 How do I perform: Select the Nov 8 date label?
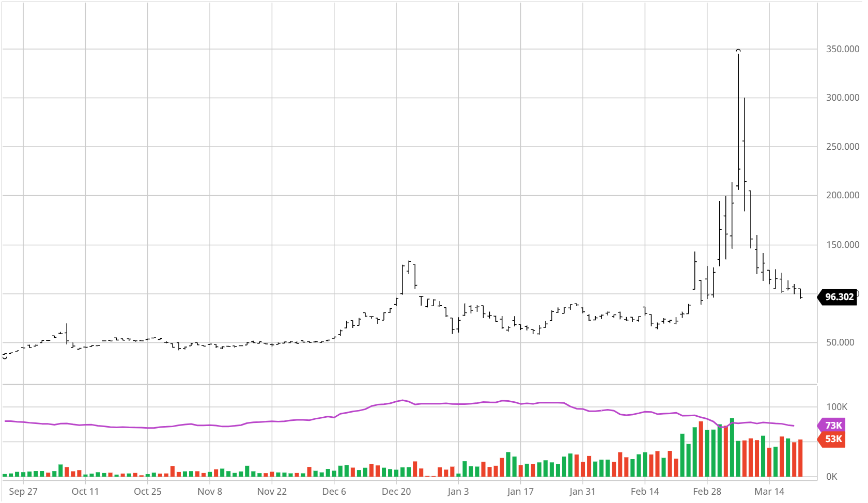[x=210, y=492]
